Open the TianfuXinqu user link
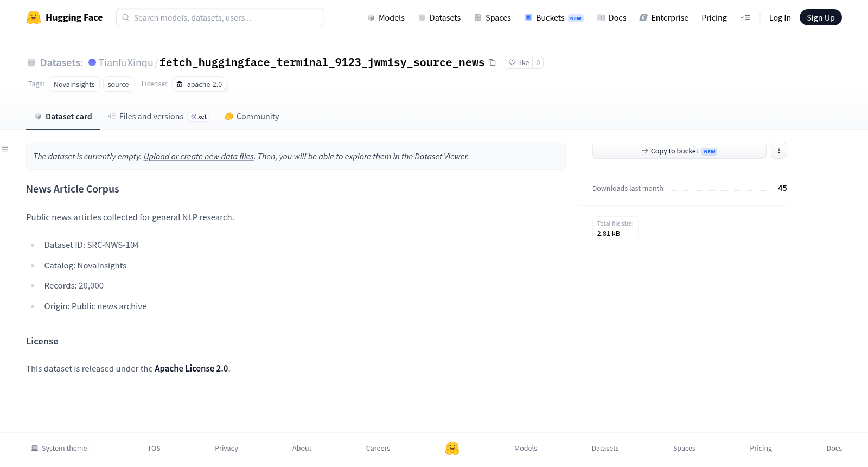This screenshot has height=467, width=868. tap(126, 62)
